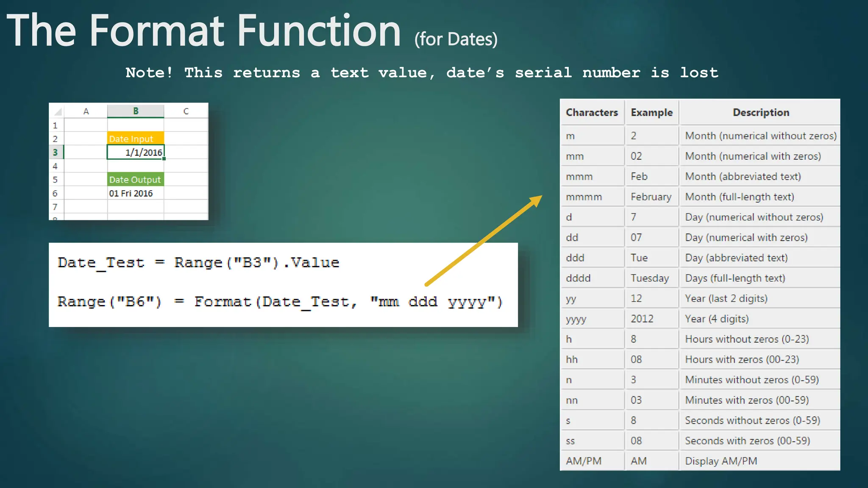Click the 'ddd' characters cell
868x488 pixels.
[x=592, y=258]
